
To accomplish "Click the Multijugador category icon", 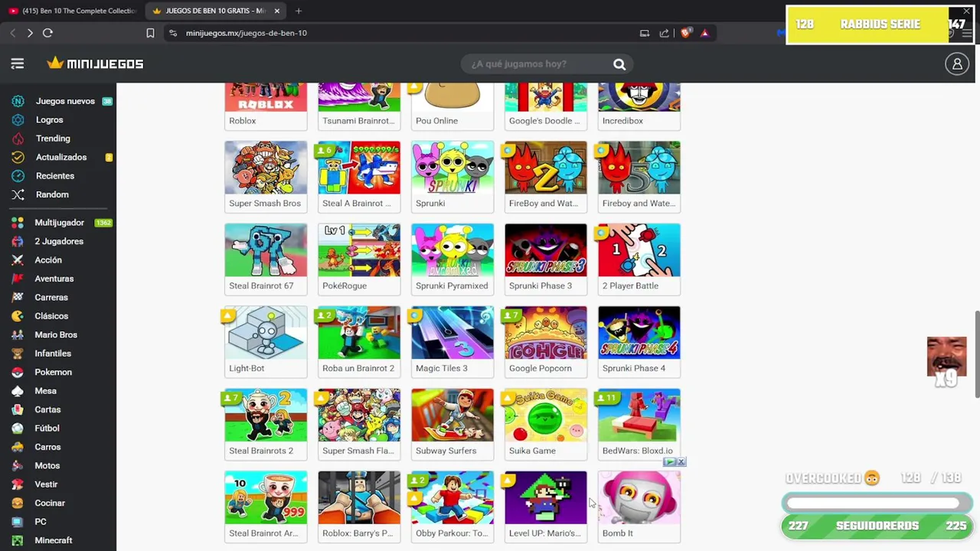I will tap(18, 223).
